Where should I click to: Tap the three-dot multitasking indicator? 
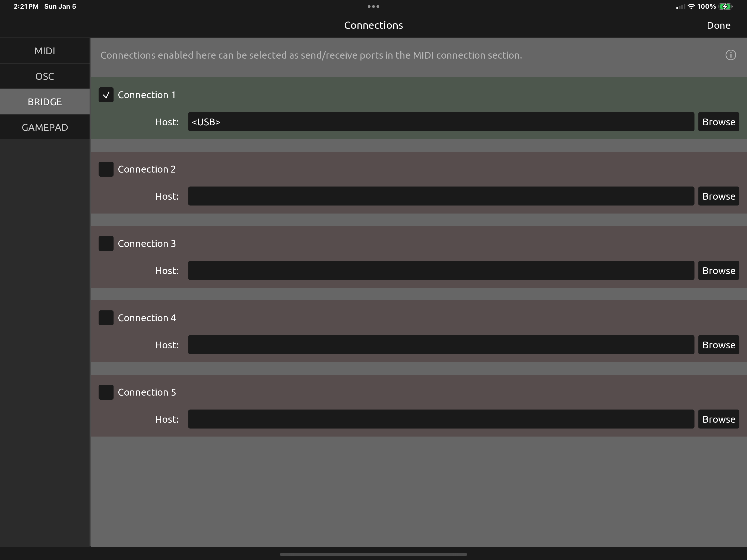[373, 7]
